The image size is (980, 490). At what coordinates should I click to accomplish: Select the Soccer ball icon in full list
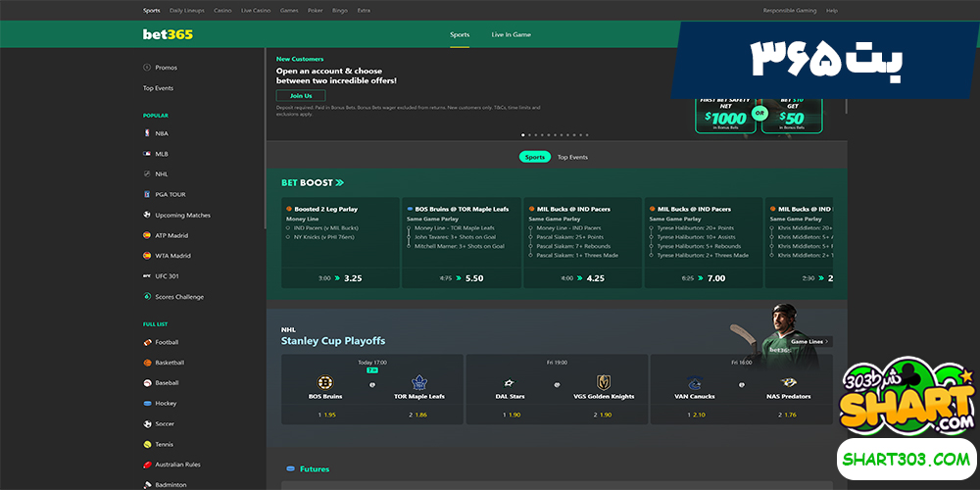[x=147, y=423]
